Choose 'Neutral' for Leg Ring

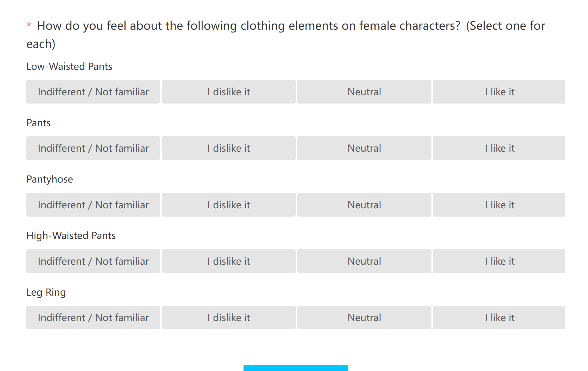364,318
